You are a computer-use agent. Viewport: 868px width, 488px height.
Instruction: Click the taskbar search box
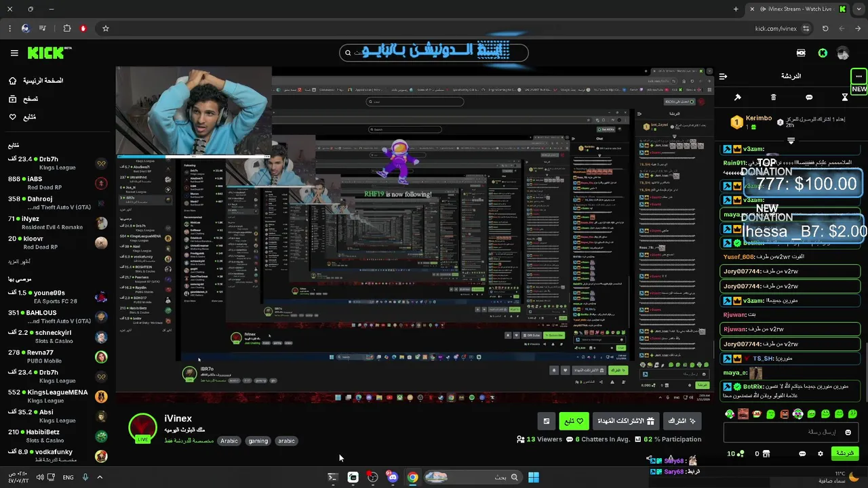(472, 477)
